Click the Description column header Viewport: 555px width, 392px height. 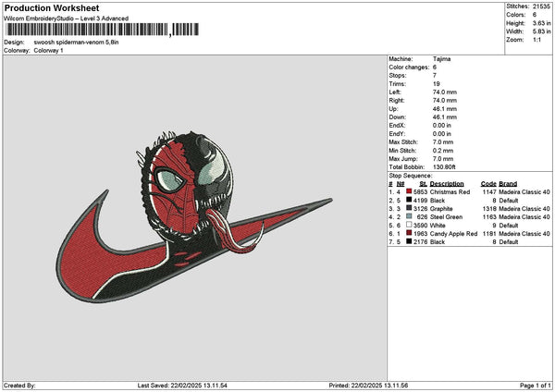point(448,183)
